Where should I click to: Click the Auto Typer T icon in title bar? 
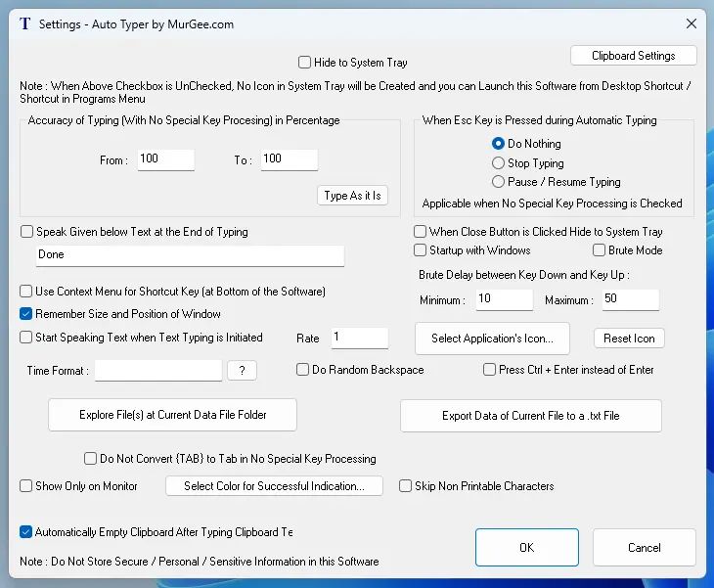coord(25,23)
